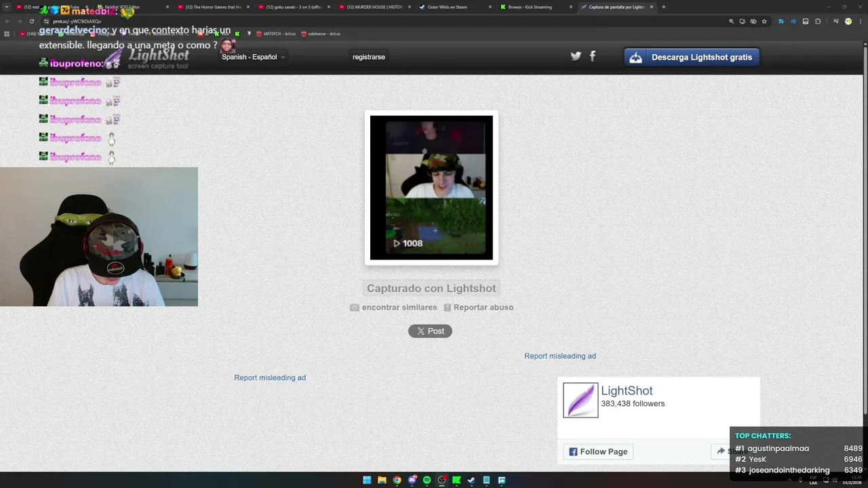The height and width of the screenshot is (488, 868).
Task: Open the Chrome three-dot menu
Action: (x=860, y=21)
